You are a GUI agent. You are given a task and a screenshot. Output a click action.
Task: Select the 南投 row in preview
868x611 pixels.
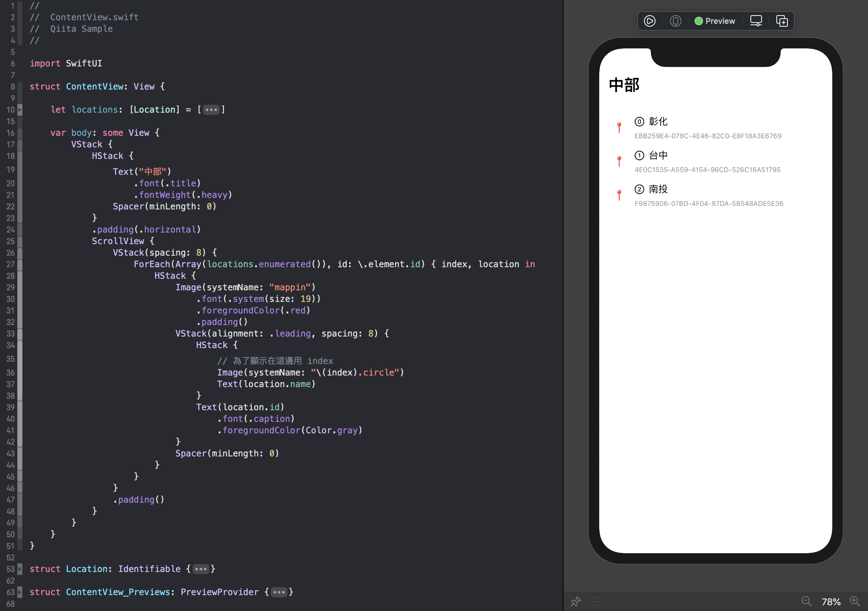(x=658, y=189)
